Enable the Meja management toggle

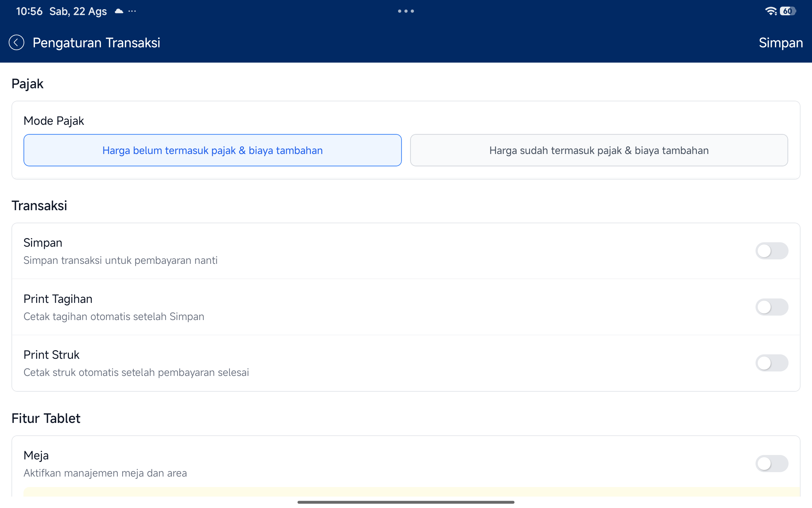pyautogui.click(x=772, y=464)
